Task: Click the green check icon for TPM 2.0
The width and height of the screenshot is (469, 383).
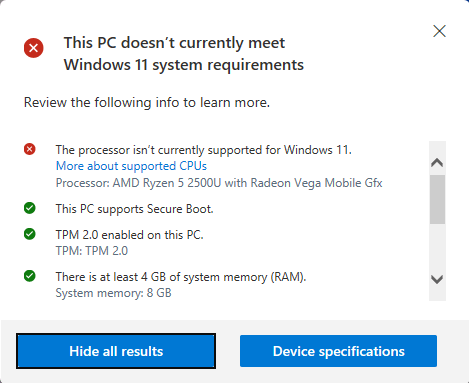Action: tap(30, 234)
